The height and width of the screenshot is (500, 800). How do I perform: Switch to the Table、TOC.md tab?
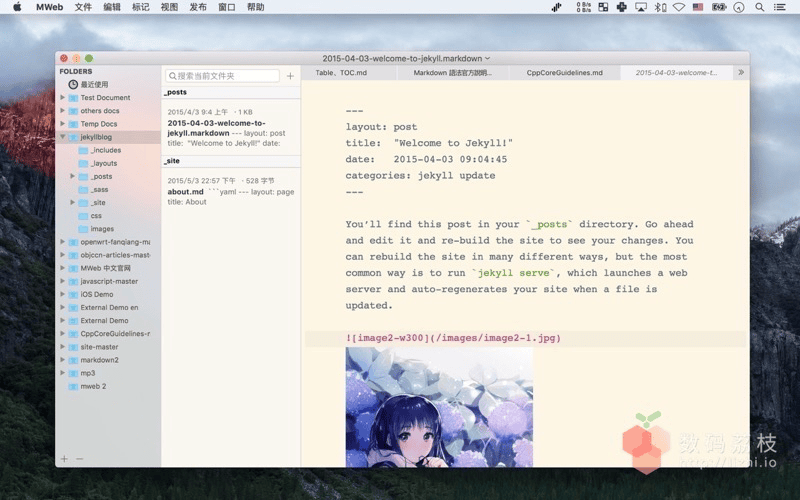click(341, 72)
